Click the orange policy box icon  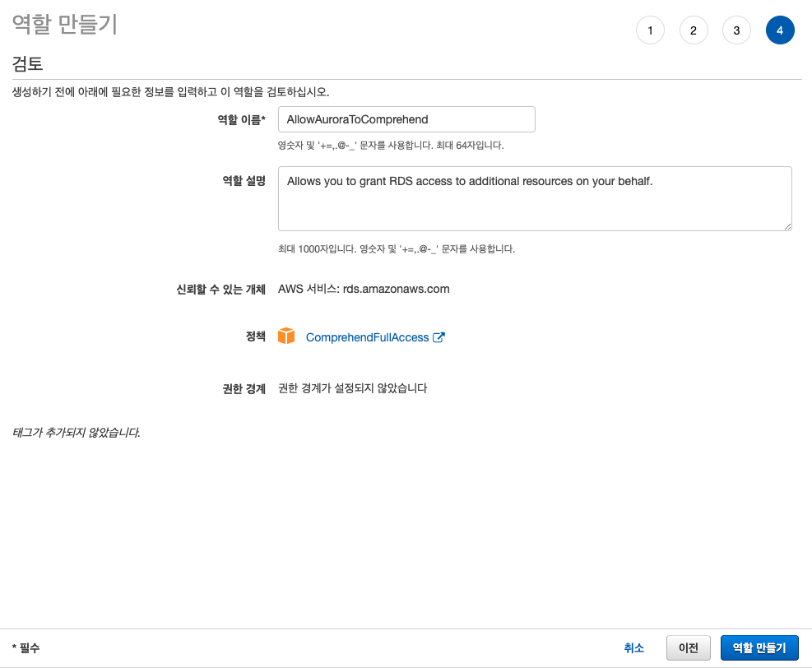pyautogui.click(x=286, y=336)
